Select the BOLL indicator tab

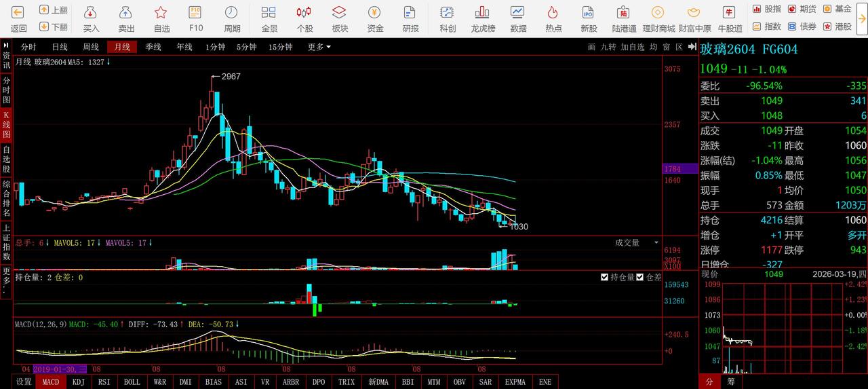click(132, 382)
